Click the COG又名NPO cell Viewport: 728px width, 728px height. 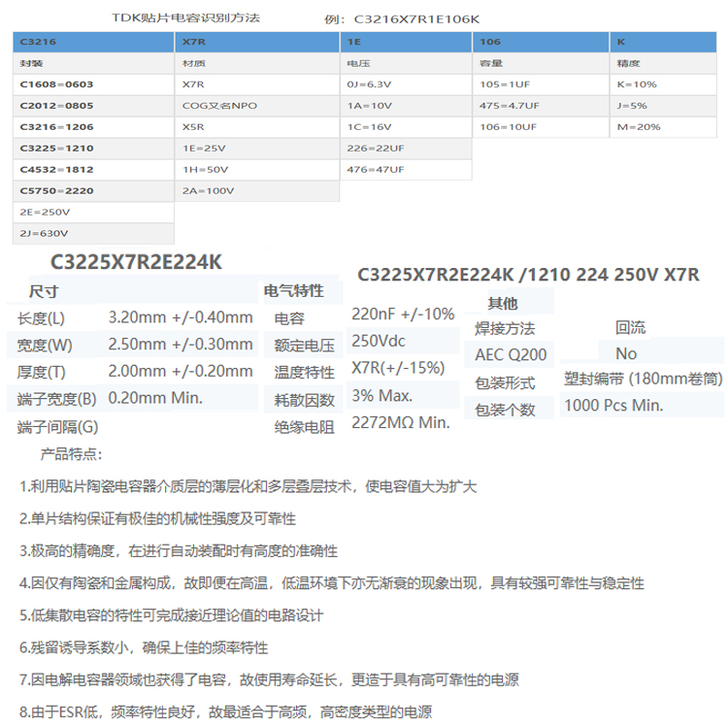coord(257,106)
